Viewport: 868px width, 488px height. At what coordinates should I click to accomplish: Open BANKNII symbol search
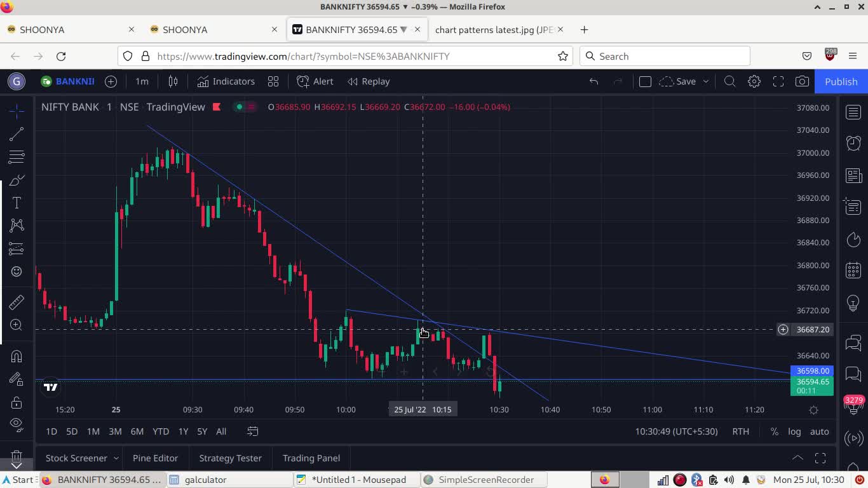67,81
